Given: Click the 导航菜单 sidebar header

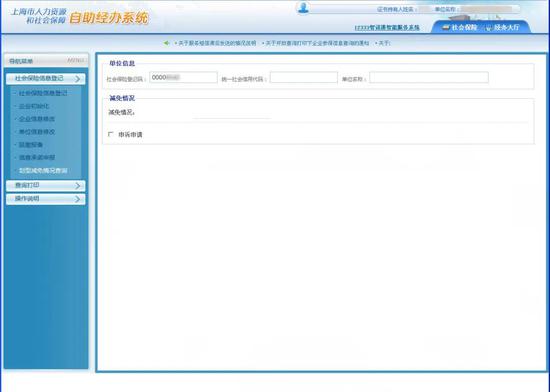Looking at the screenshot, I should click(46, 61).
